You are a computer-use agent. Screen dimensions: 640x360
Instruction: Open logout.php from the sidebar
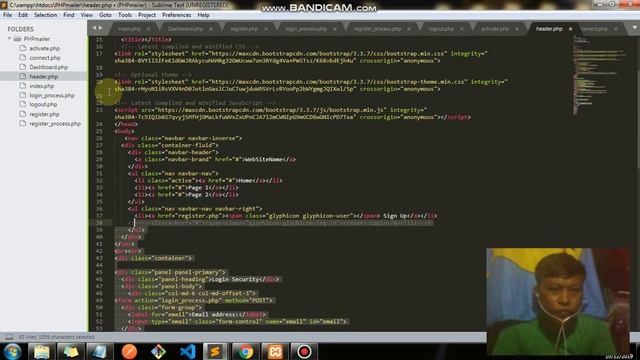point(43,104)
